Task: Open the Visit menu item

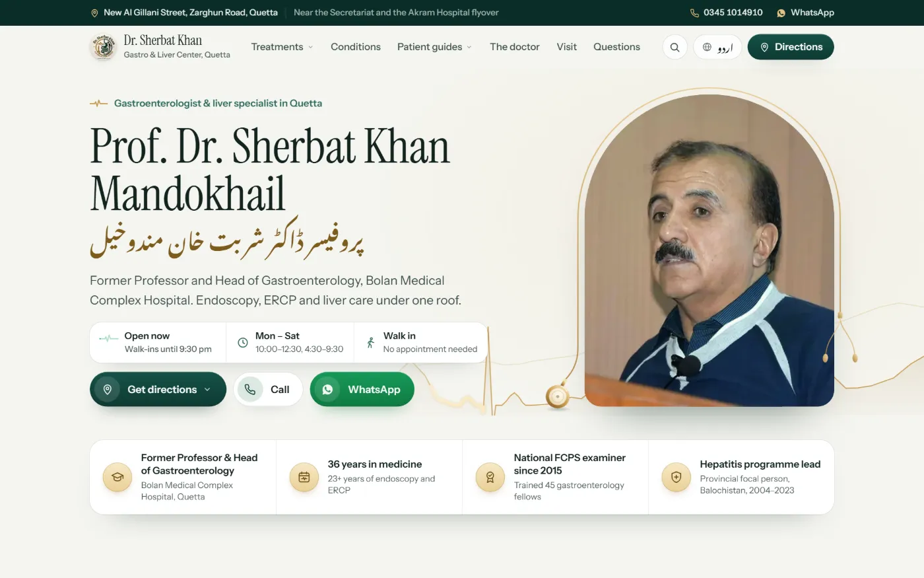Action: (x=566, y=47)
